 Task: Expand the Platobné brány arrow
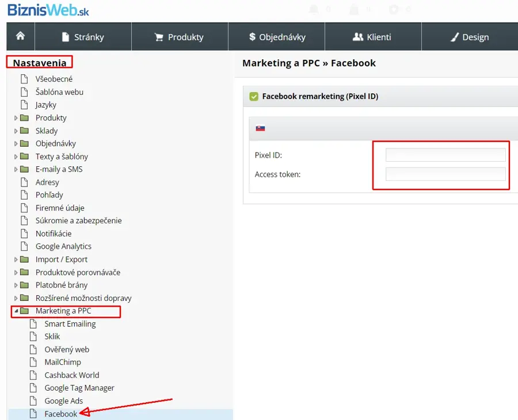pyautogui.click(x=16, y=285)
